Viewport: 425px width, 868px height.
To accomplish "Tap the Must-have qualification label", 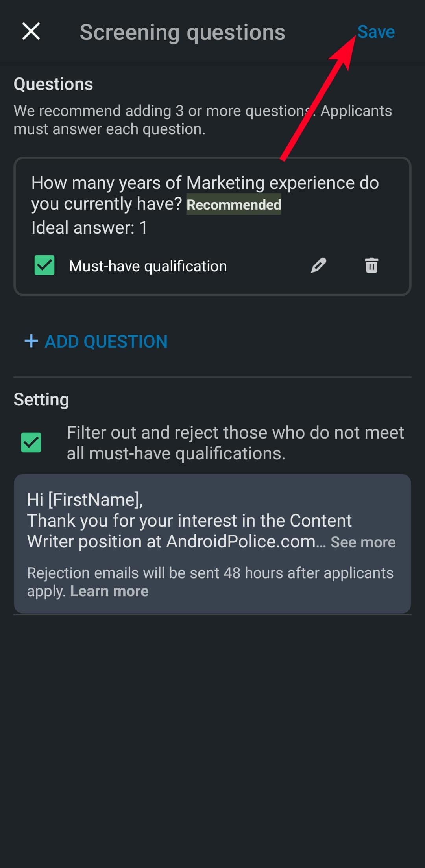I will [x=148, y=266].
